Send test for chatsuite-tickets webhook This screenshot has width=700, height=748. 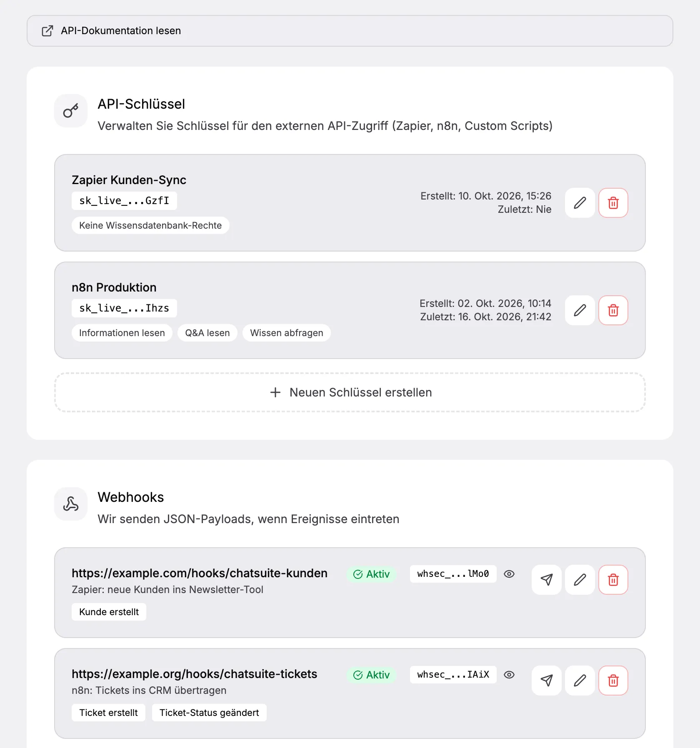click(x=547, y=681)
